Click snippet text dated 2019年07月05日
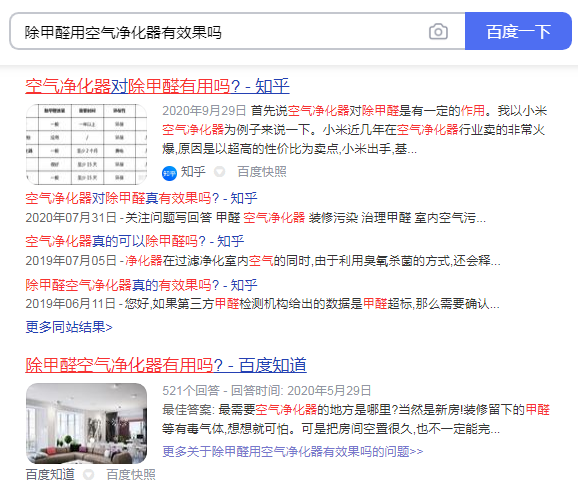578x491 pixels. point(263,261)
